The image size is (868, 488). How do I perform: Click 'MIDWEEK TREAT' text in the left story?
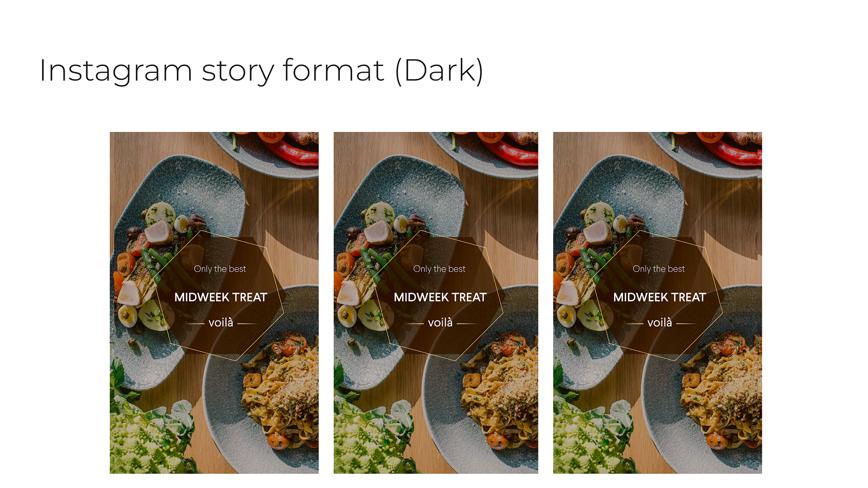(x=221, y=297)
